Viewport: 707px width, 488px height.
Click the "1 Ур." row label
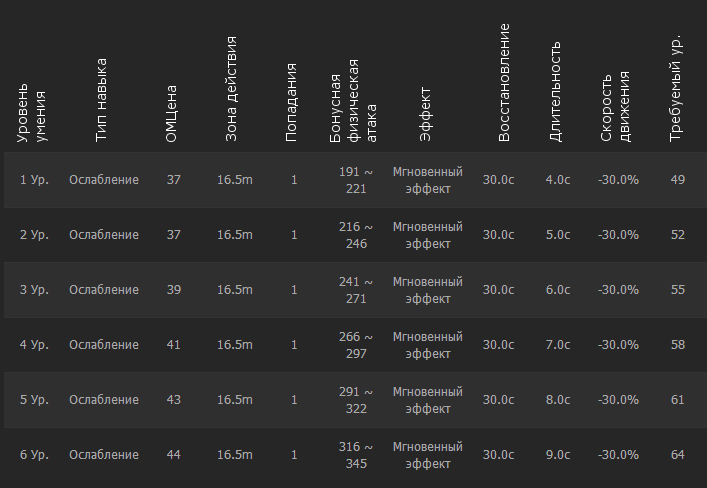coord(34,180)
